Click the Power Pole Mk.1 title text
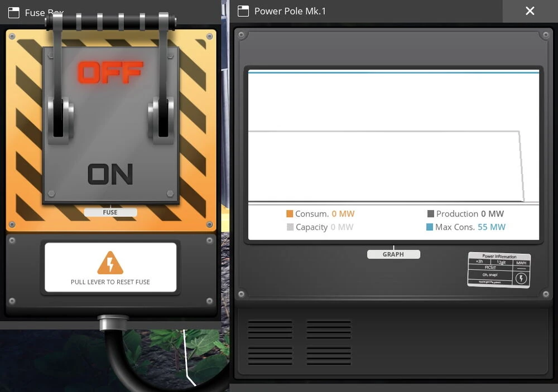The height and width of the screenshot is (392, 558). point(290,11)
